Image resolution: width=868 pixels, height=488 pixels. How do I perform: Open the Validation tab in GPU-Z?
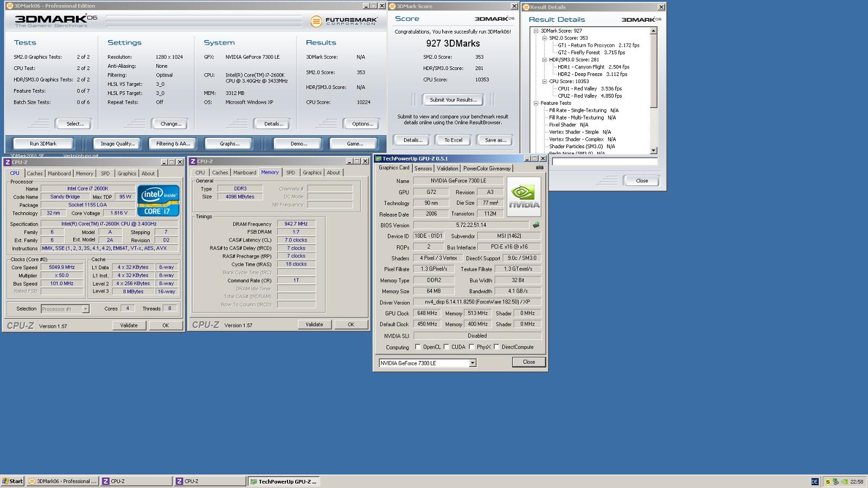click(448, 168)
